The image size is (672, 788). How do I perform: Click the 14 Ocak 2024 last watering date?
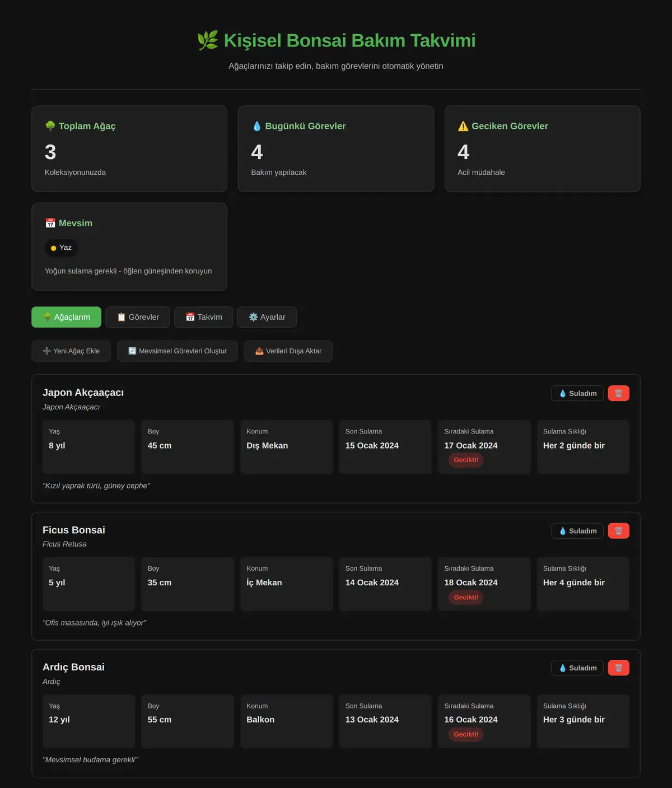(x=372, y=582)
